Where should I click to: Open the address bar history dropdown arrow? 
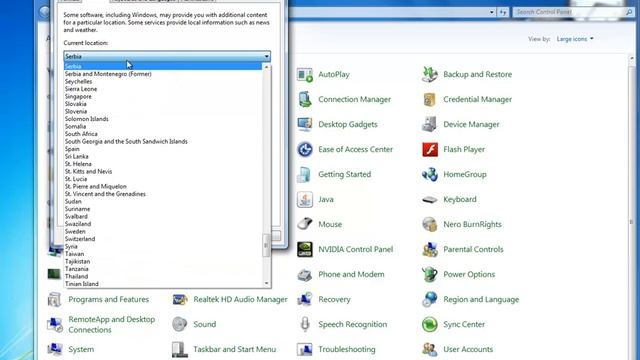click(x=491, y=12)
